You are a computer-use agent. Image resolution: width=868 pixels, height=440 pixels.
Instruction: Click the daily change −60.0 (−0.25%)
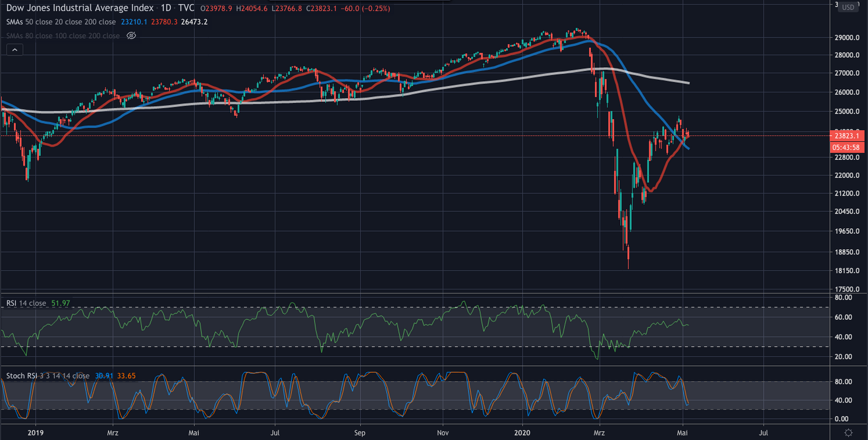[366, 9]
